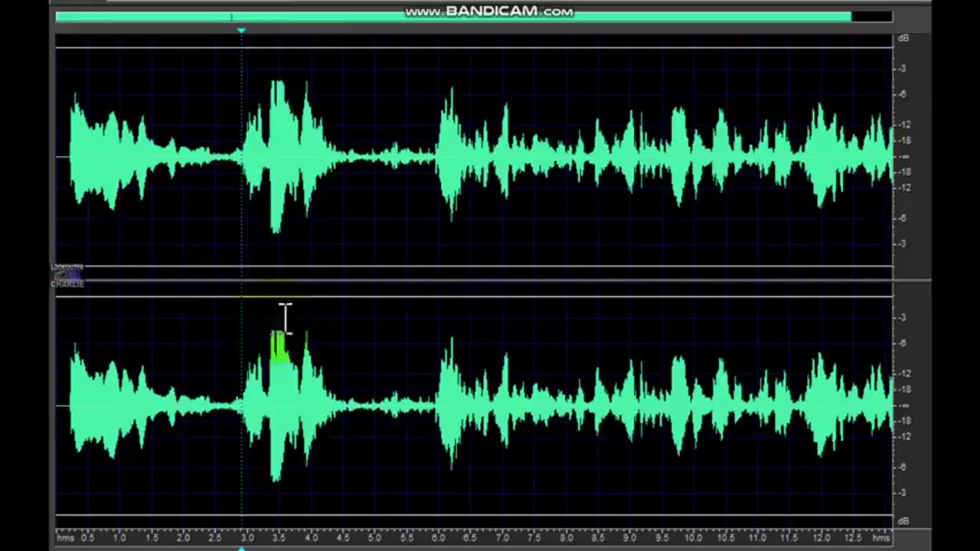Click the 7.0 mark on time ruler
Screen dimensions: 980x551
click(502, 538)
